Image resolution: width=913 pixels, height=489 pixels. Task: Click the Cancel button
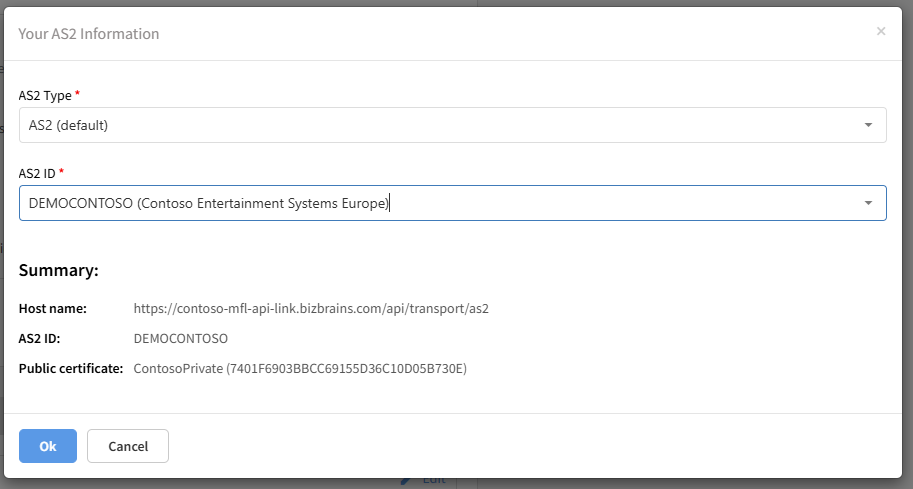(128, 446)
